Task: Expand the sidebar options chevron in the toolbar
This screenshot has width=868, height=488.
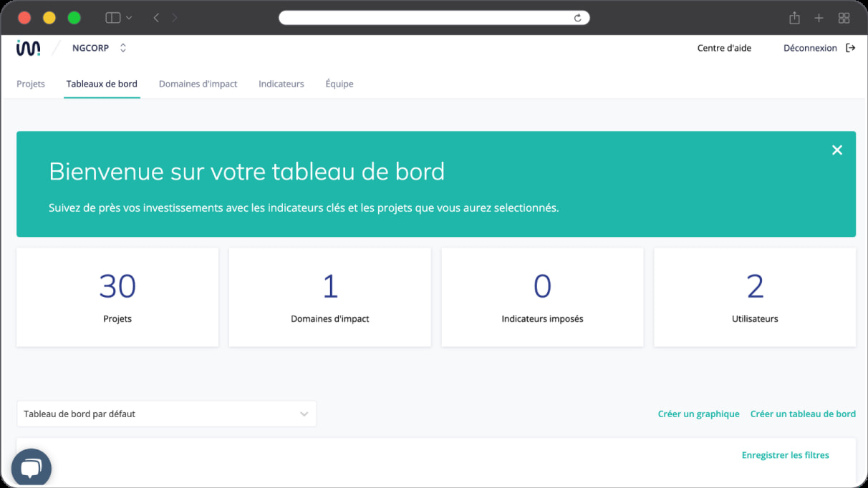Action: point(127,17)
